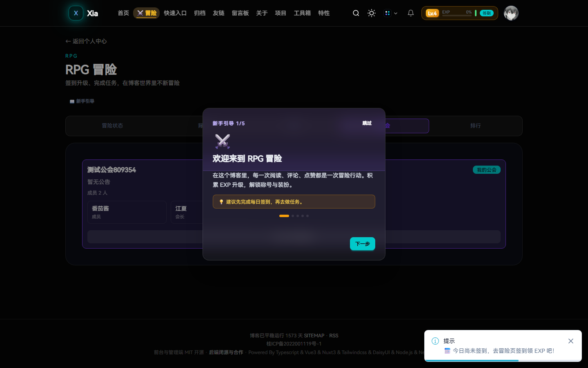Open the user avatar menu
Screen dimensions: 588x368
tap(511, 13)
